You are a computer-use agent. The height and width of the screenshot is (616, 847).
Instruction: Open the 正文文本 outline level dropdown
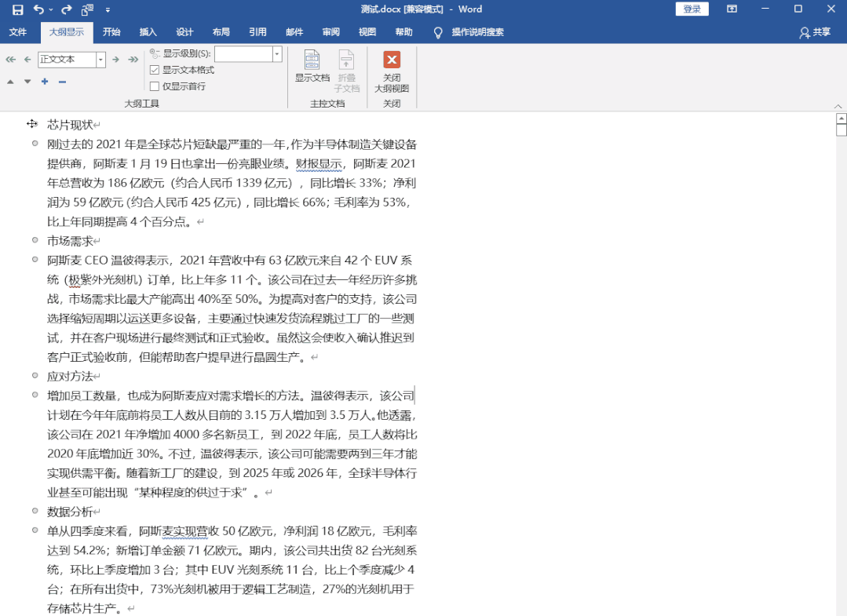(x=101, y=59)
